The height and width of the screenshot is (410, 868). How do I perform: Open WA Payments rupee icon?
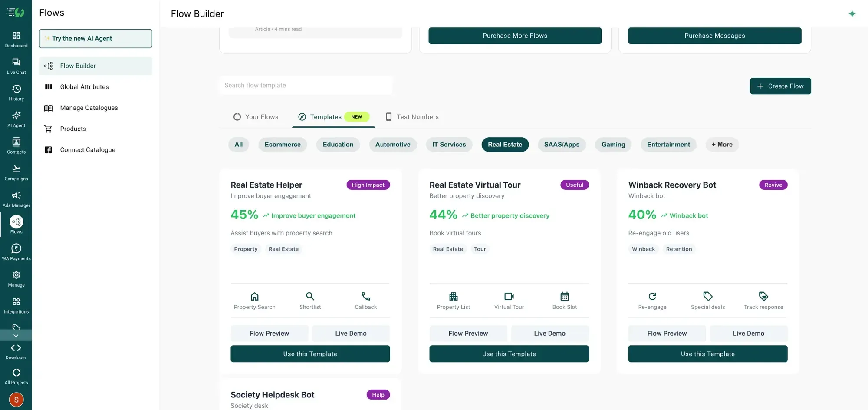tap(16, 248)
